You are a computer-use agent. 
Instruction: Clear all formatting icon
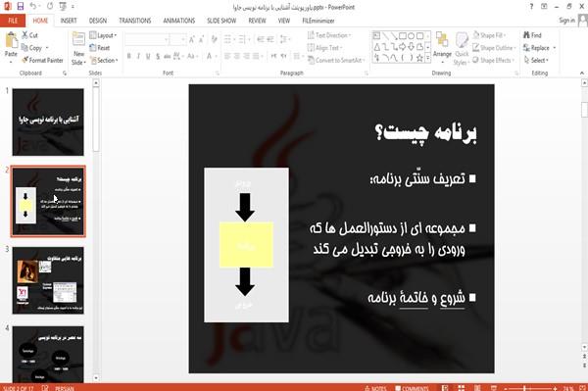(214, 39)
